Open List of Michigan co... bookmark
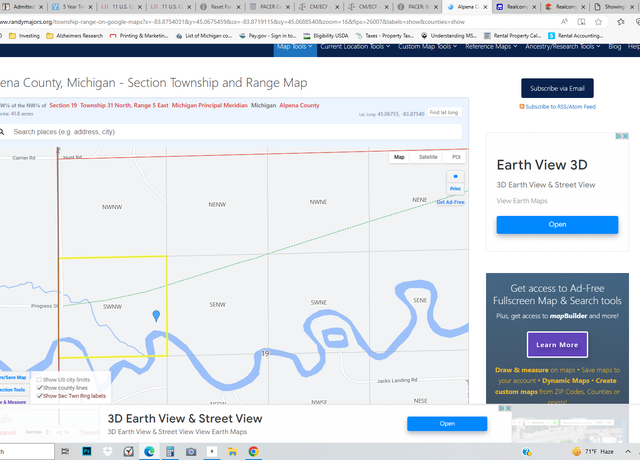640x460 pixels. point(204,36)
